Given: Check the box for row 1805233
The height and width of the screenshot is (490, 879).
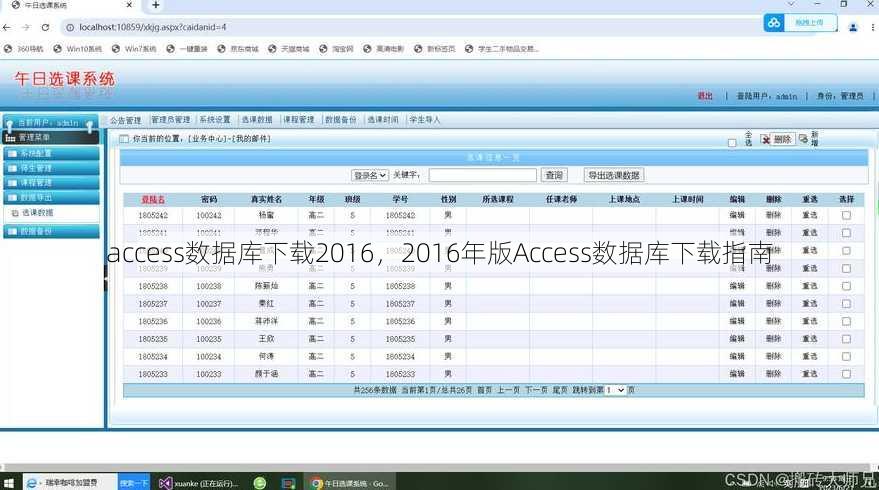Looking at the screenshot, I should tap(846, 374).
